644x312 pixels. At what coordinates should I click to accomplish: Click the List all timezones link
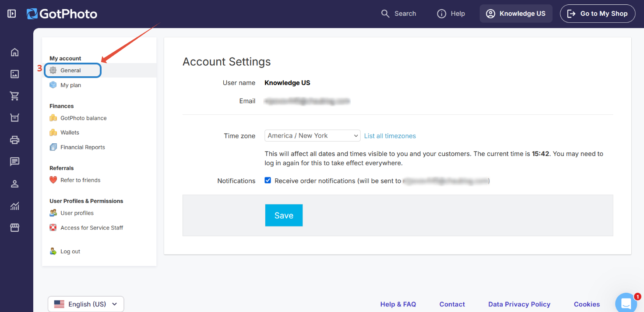point(390,136)
